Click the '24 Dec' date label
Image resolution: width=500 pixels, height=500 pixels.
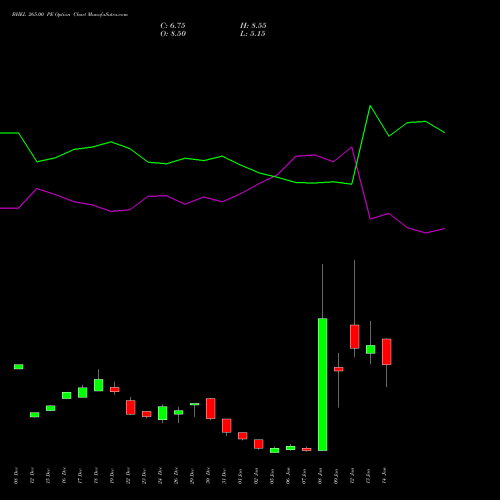point(160,476)
